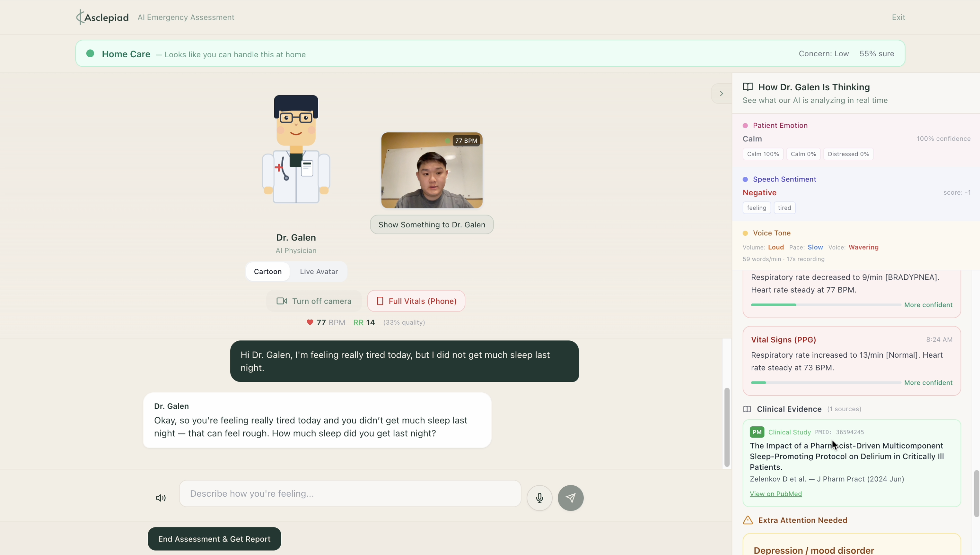Viewport: 980px width, 555px height.
Task: Click the Extra Attention Needed warning icon
Action: point(748,520)
